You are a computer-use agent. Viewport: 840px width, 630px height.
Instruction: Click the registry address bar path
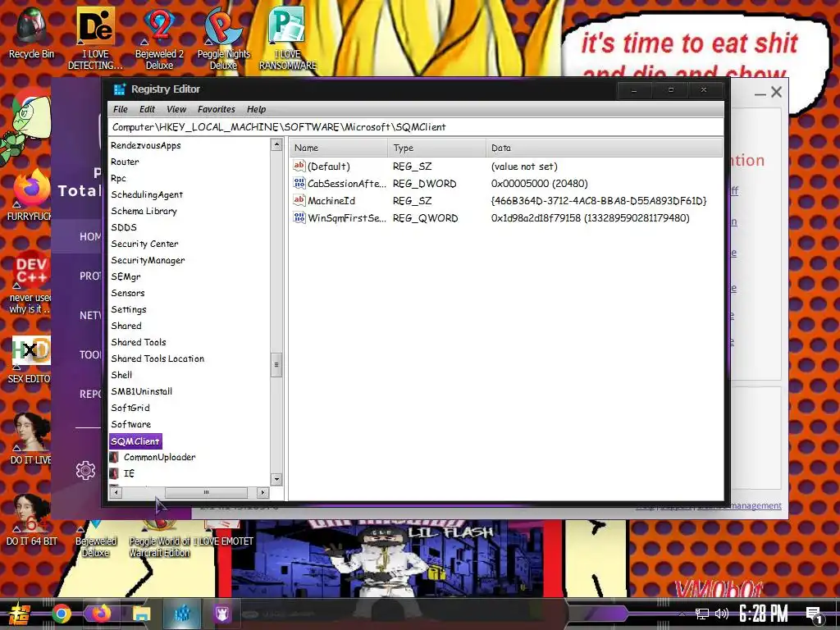click(x=416, y=127)
